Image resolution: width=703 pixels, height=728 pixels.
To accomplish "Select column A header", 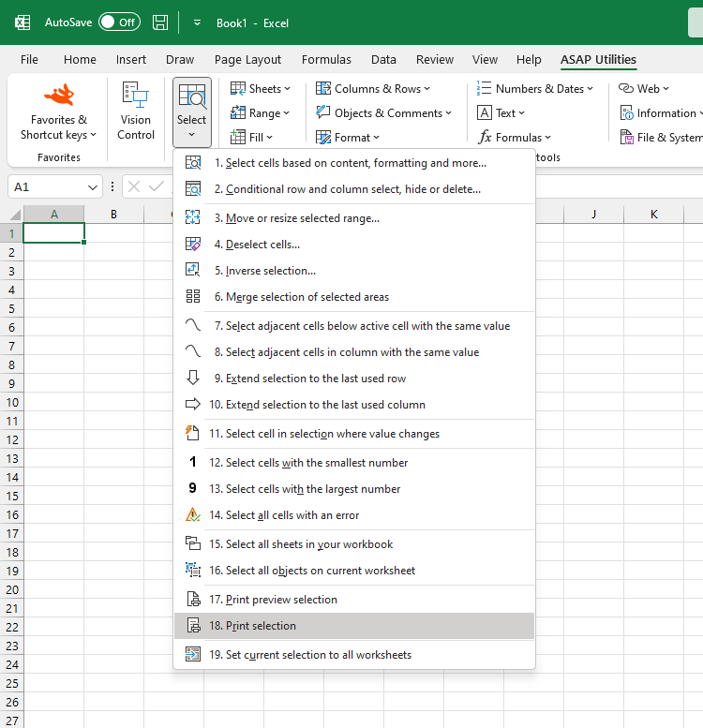I will (x=53, y=215).
